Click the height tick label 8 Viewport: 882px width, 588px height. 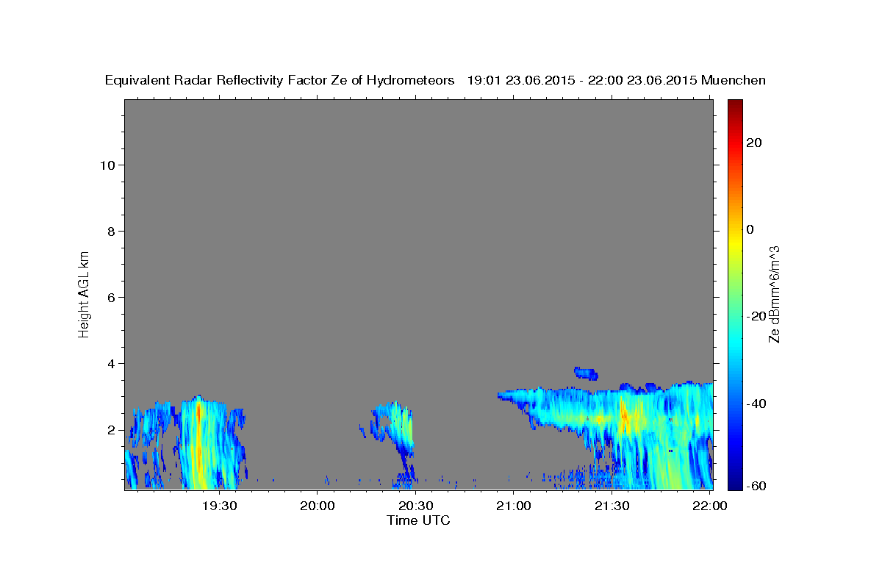[x=112, y=232]
